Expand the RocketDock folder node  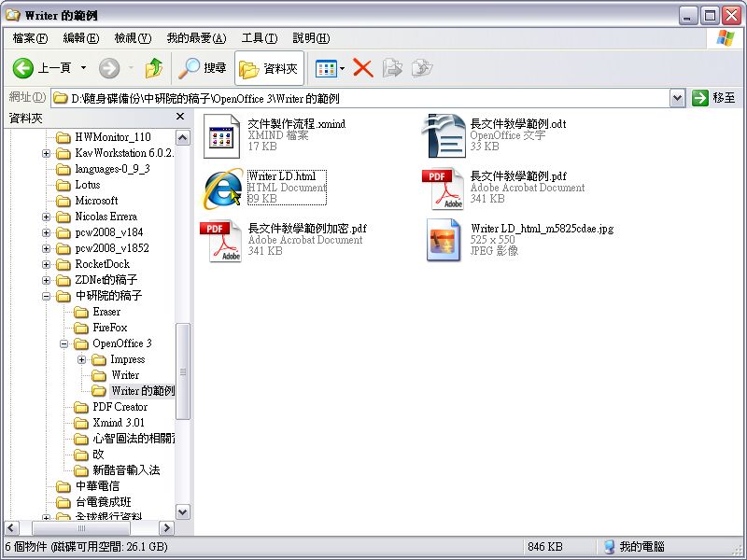(46, 264)
